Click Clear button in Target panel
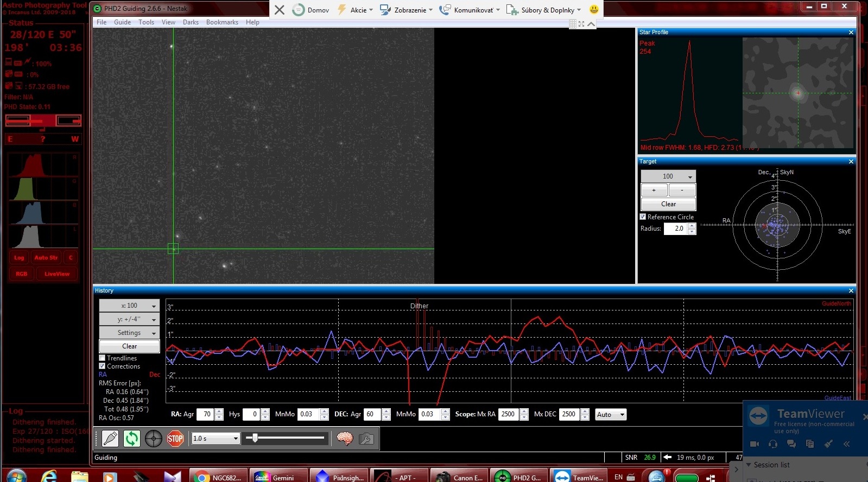 [668, 204]
